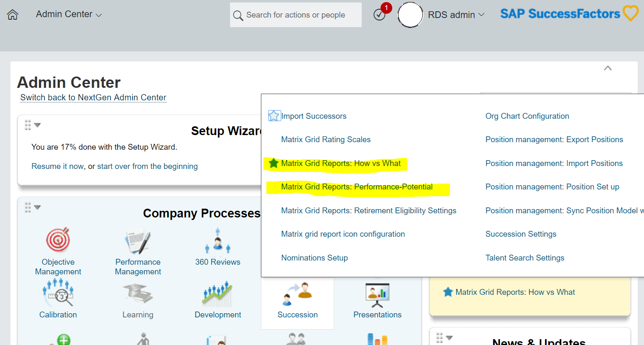The width and height of the screenshot is (644, 345).
Task: Open Matrix grid report icon configuration
Action: (343, 234)
